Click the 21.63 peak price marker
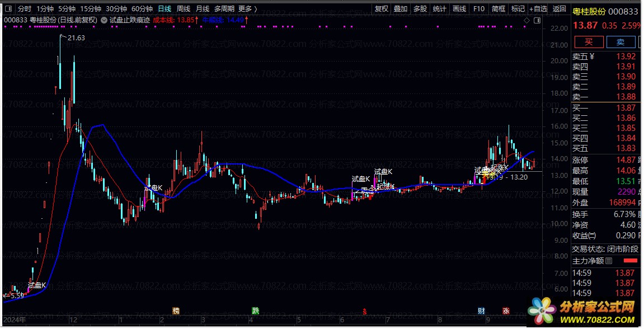Image resolution: width=644 pixels, height=329 pixels. click(x=76, y=38)
